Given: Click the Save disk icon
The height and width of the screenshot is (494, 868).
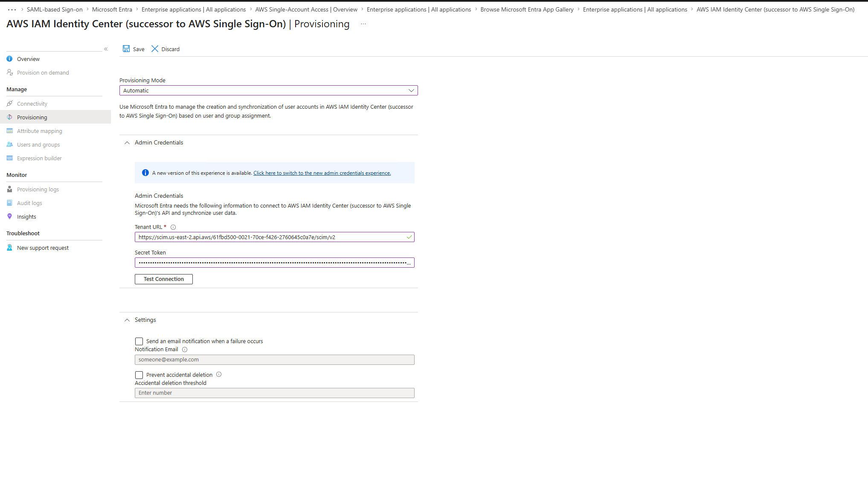Looking at the screenshot, I should [x=126, y=49].
